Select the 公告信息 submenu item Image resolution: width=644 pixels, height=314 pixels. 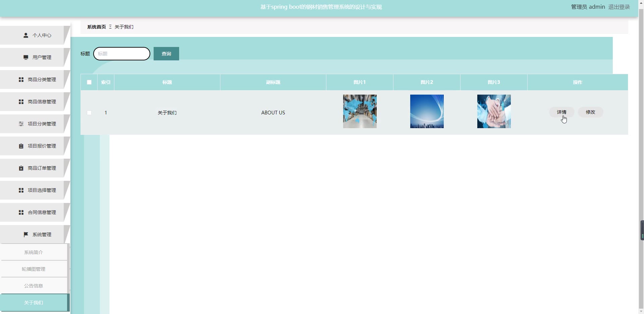pyautogui.click(x=34, y=286)
